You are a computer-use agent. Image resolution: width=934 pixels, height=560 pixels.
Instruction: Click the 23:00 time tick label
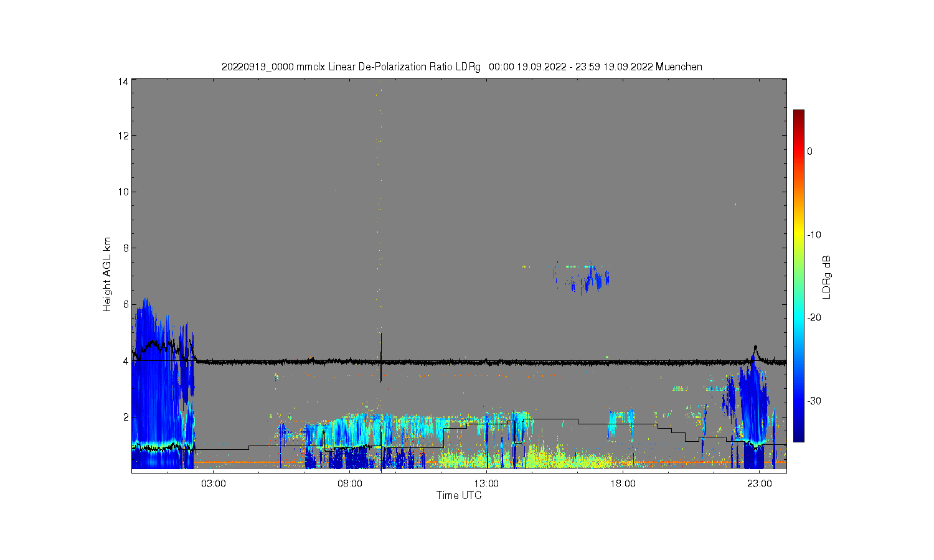tap(759, 483)
